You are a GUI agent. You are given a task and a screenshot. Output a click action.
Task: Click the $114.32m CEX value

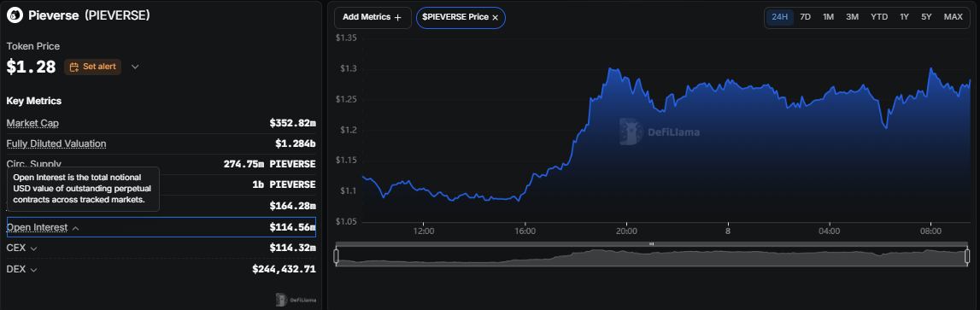(292, 249)
